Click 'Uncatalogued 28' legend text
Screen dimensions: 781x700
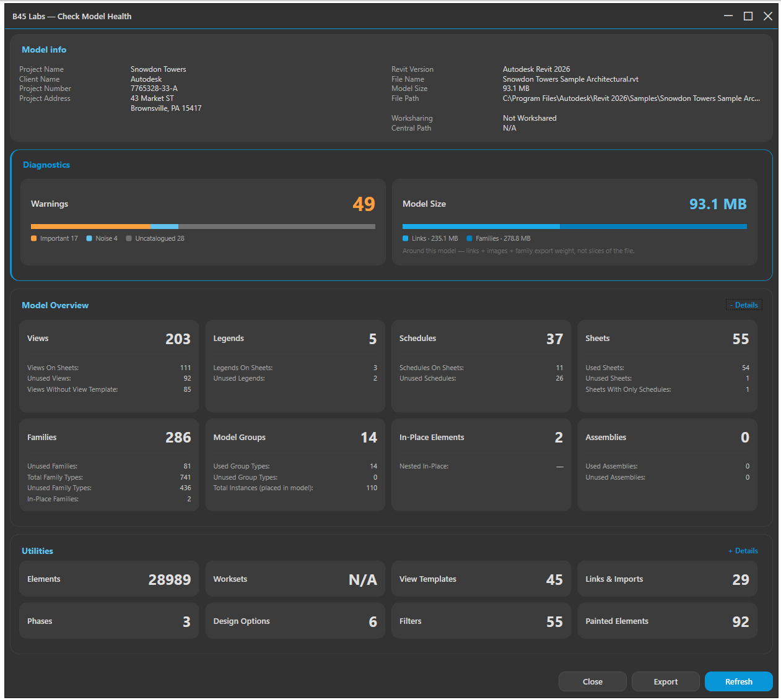[x=160, y=238]
